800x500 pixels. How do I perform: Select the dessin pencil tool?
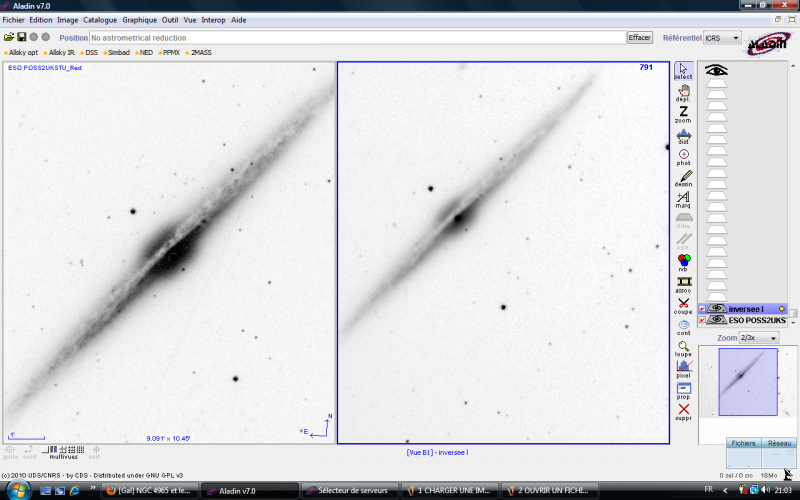click(x=684, y=179)
